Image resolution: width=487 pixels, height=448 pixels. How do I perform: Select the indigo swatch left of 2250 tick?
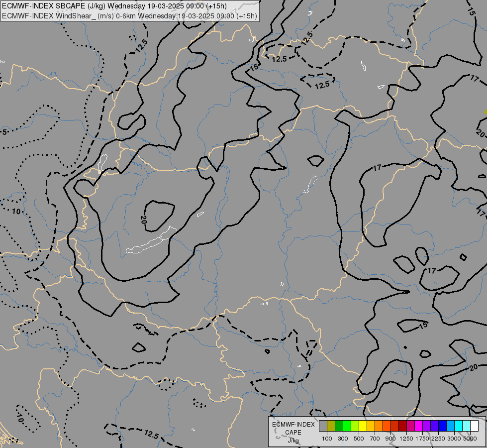[434, 426]
